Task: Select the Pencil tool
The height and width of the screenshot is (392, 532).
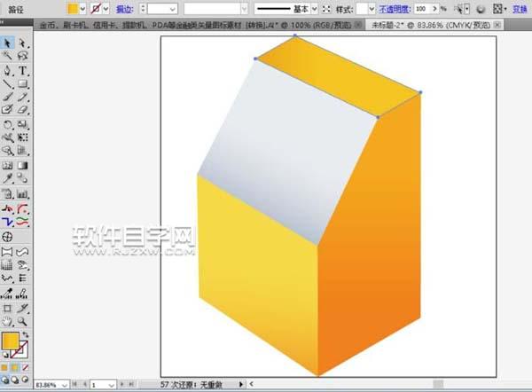Action: (x=23, y=97)
